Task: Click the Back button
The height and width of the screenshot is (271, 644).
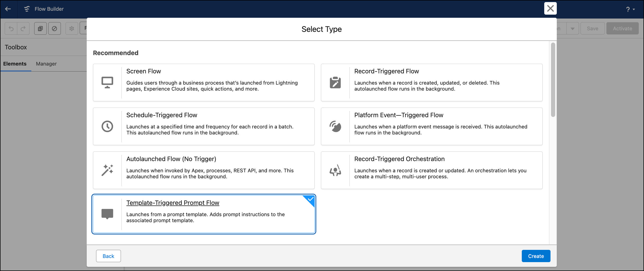Action: (x=108, y=256)
